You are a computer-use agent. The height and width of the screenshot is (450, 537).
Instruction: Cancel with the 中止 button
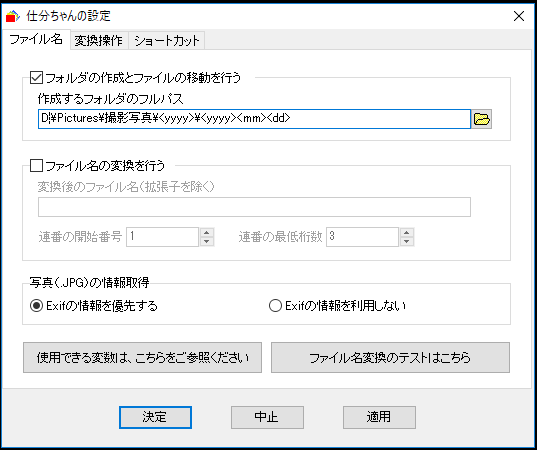coord(267,417)
